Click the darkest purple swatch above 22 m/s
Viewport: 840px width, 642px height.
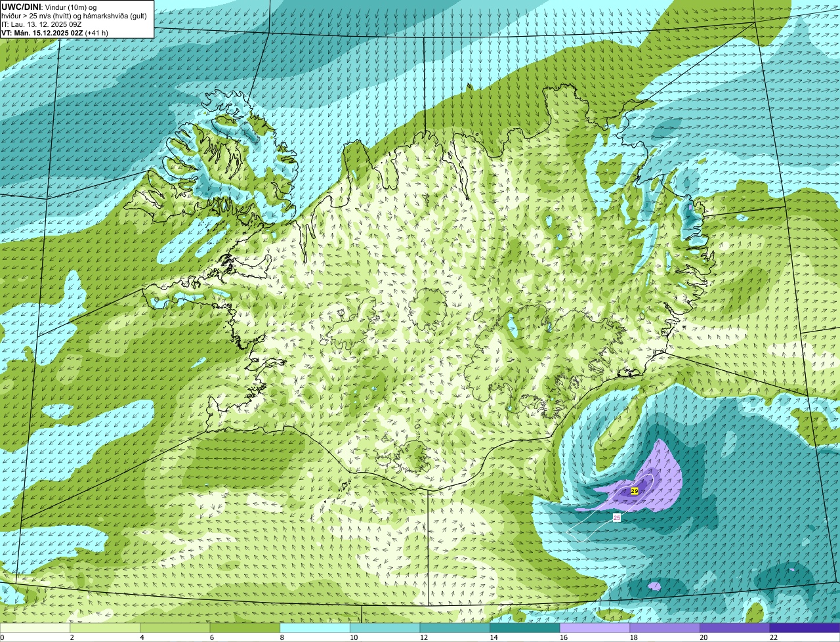(805, 628)
